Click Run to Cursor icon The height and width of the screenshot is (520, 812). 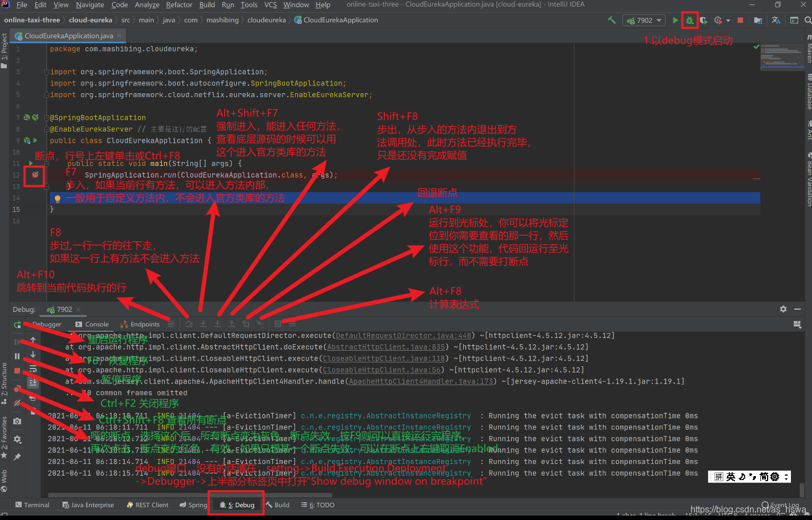tap(260, 324)
